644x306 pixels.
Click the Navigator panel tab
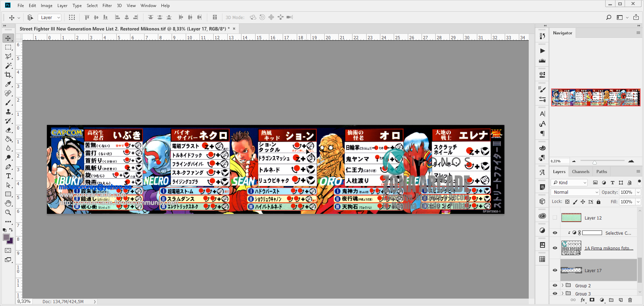pyautogui.click(x=563, y=33)
